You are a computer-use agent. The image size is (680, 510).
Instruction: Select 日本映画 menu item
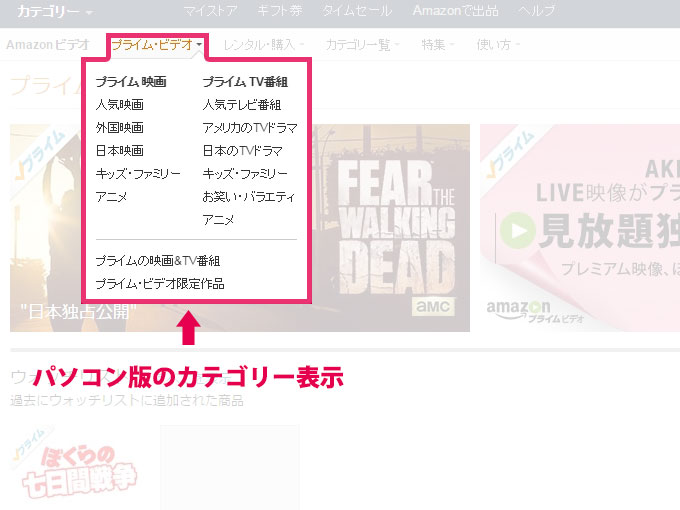pyautogui.click(x=120, y=150)
